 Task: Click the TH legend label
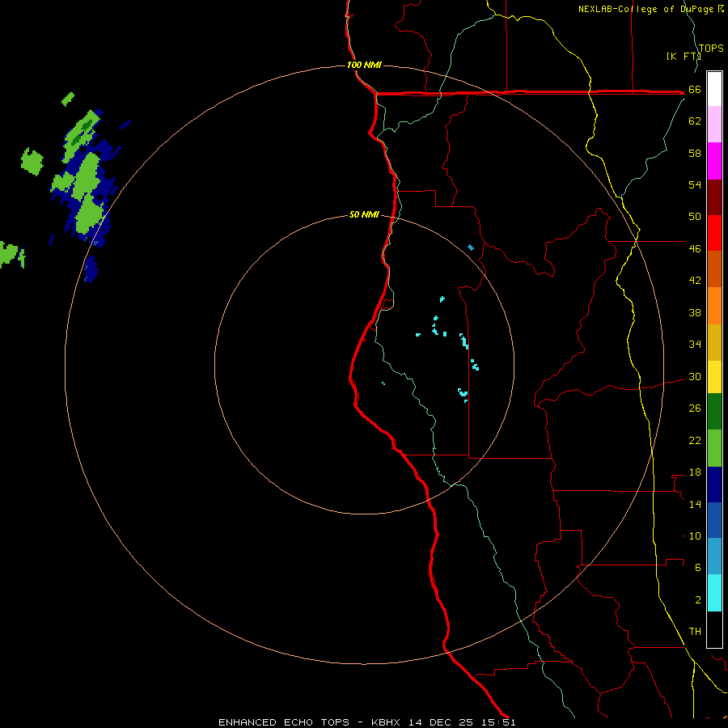(695, 632)
